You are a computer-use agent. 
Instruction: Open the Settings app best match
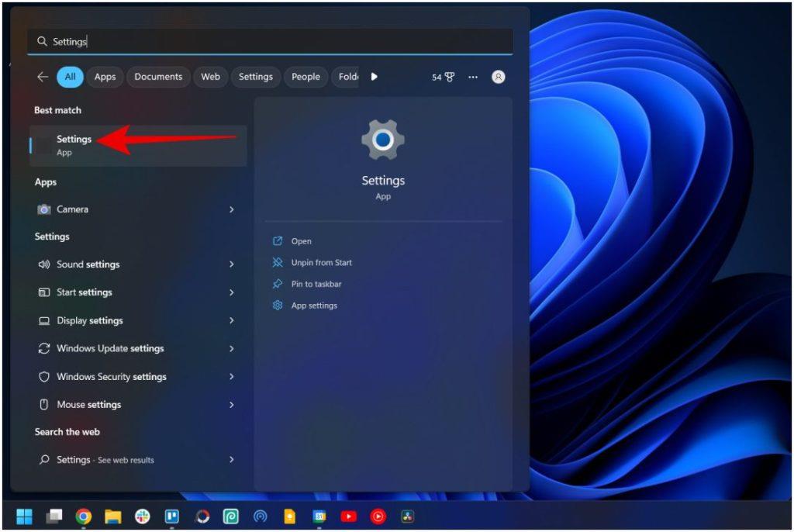point(138,146)
